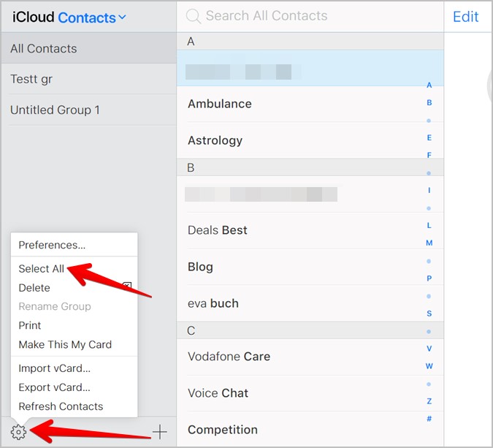Viewport: 493px width, 448px height.
Task: Click the plus add contact icon
Action: (160, 432)
